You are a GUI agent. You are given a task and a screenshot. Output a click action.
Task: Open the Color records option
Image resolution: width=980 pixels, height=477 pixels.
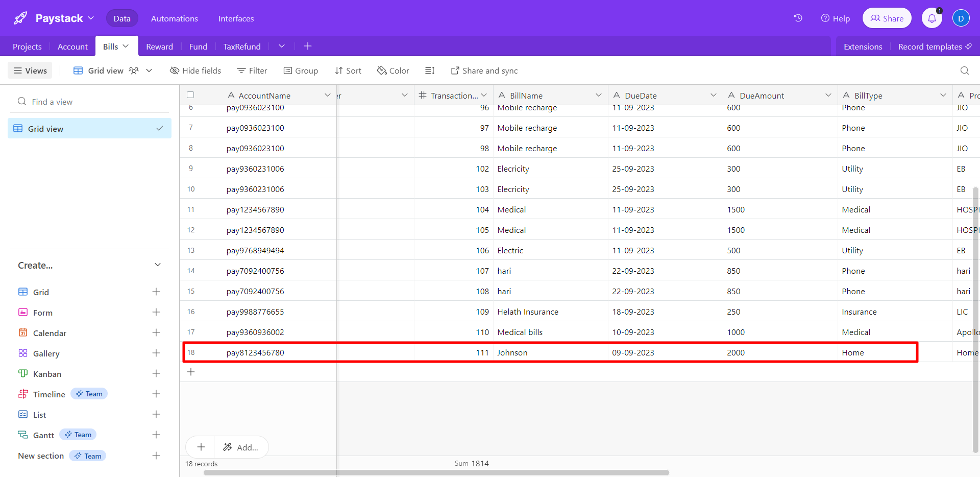(393, 70)
